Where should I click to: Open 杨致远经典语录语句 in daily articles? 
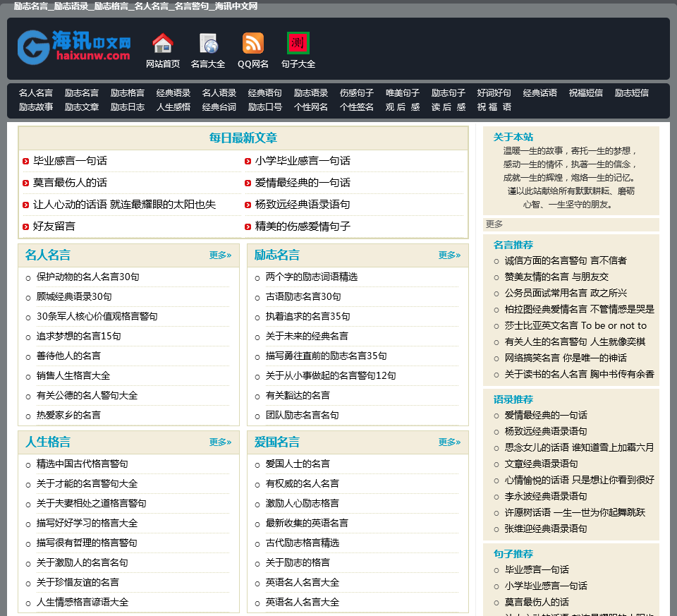point(303,205)
